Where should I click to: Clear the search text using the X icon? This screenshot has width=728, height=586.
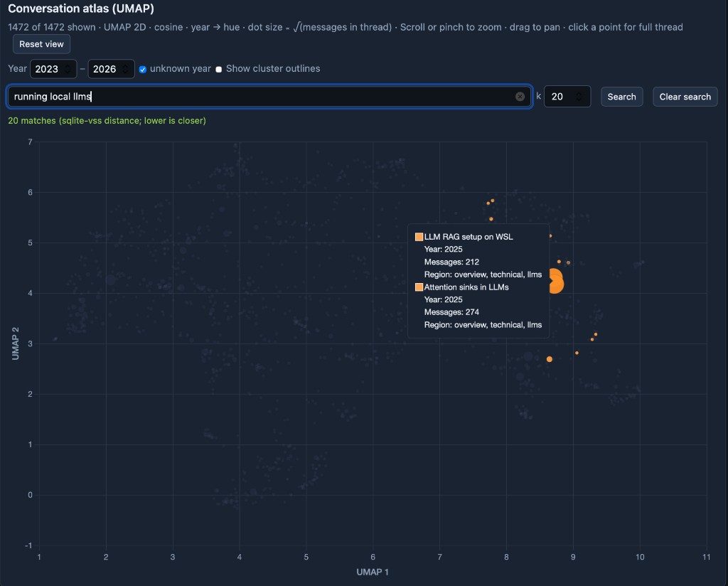coord(520,97)
